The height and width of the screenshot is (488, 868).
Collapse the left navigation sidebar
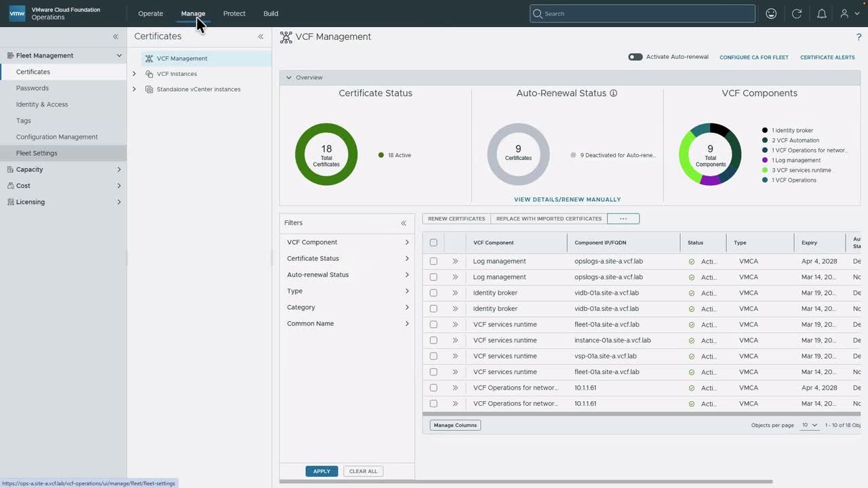click(x=115, y=37)
